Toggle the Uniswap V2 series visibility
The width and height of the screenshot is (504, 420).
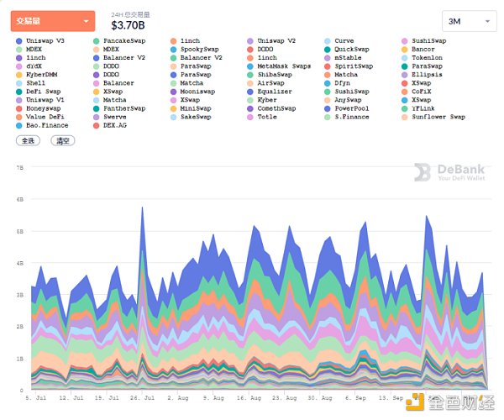coord(276,40)
